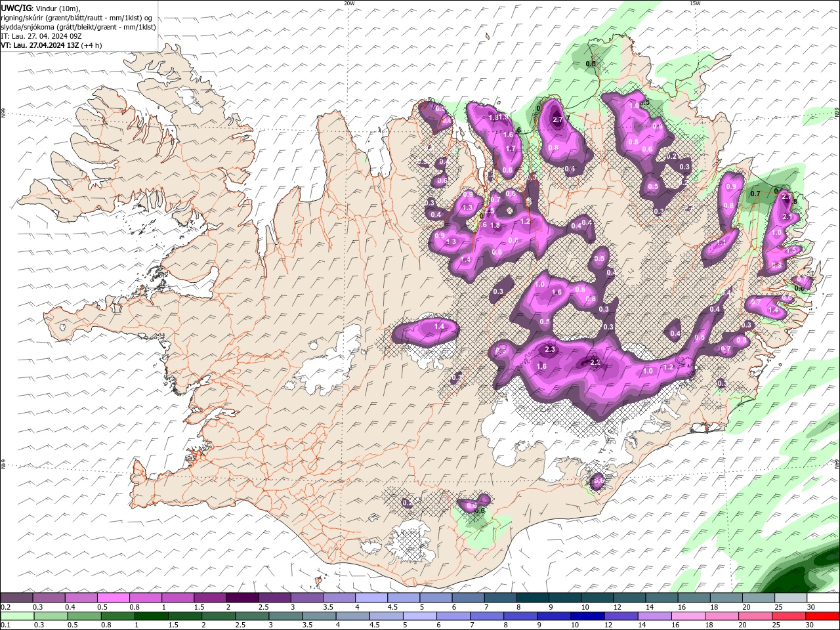Click the 'VT: Lau. 27.04.2024 13Z' valid time
The image size is (840, 630).
(x=40, y=45)
